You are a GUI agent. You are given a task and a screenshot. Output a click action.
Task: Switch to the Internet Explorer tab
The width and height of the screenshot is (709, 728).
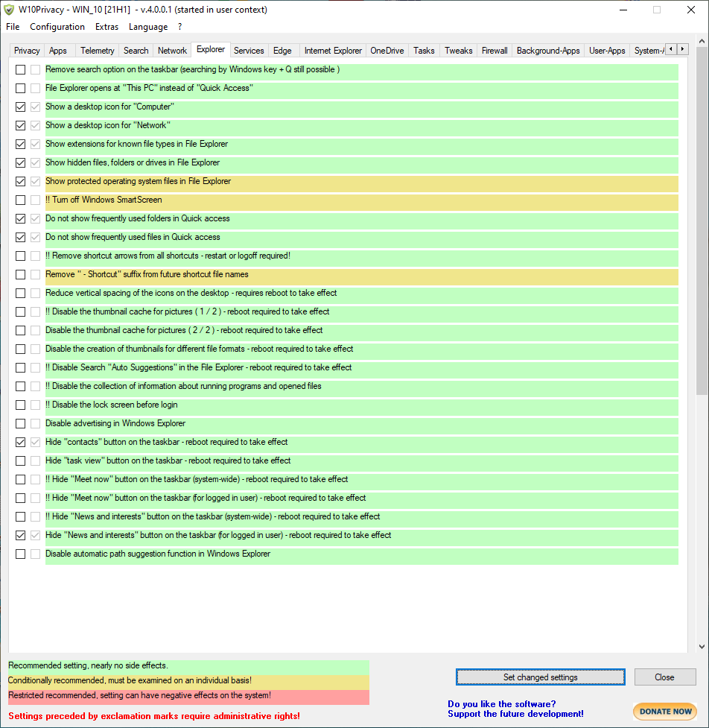click(333, 51)
